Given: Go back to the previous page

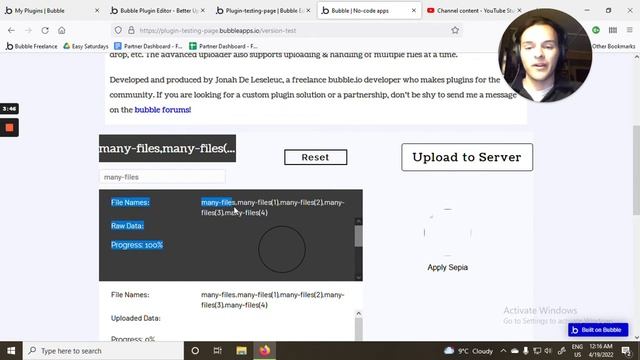Looking at the screenshot, I should pyautogui.click(x=11, y=30).
